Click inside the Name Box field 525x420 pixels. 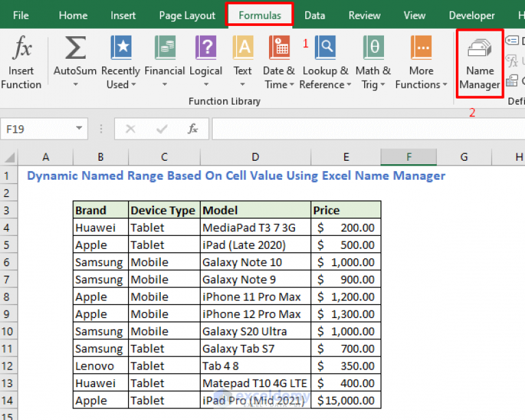click(x=37, y=129)
